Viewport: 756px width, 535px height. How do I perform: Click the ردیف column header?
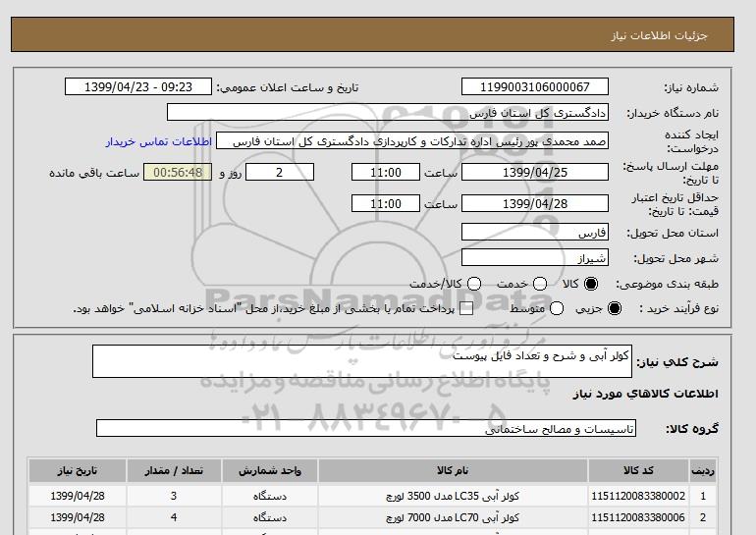point(703,471)
